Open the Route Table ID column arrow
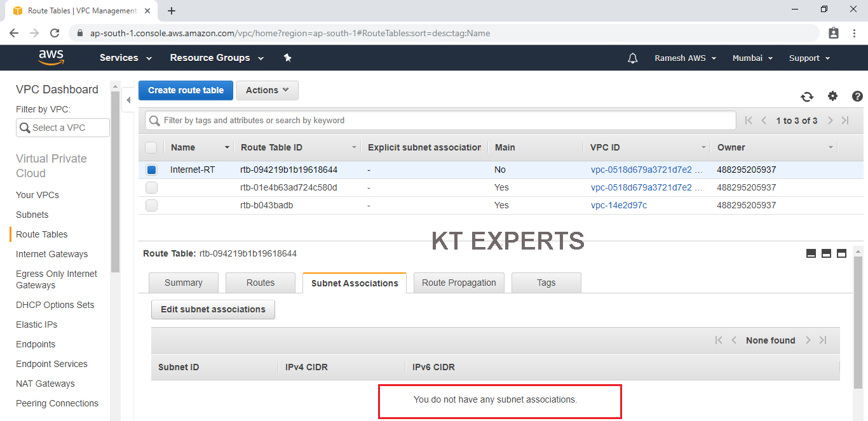The width and height of the screenshot is (868, 421). [354, 147]
